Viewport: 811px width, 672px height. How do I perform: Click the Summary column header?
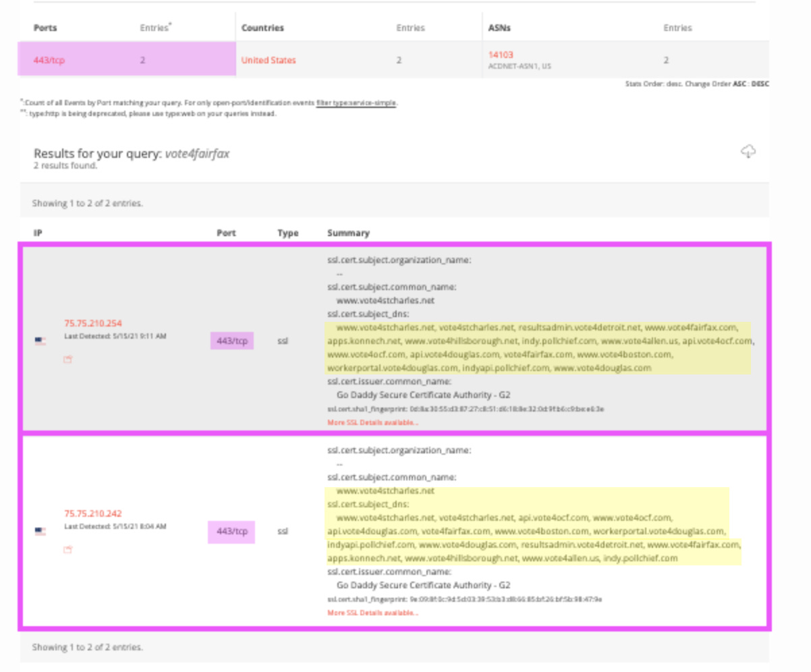pyautogui.click(x=348, y=233)
